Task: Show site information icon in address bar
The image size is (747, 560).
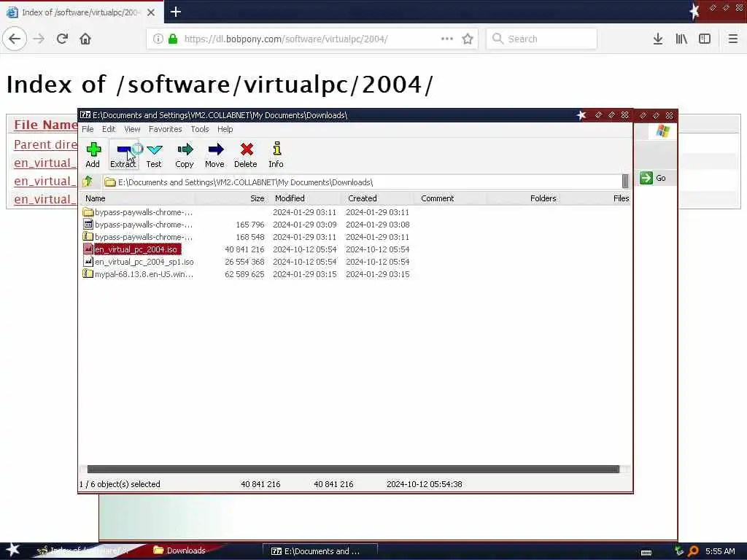Action: pyautogui.click(x=158, y=39)
